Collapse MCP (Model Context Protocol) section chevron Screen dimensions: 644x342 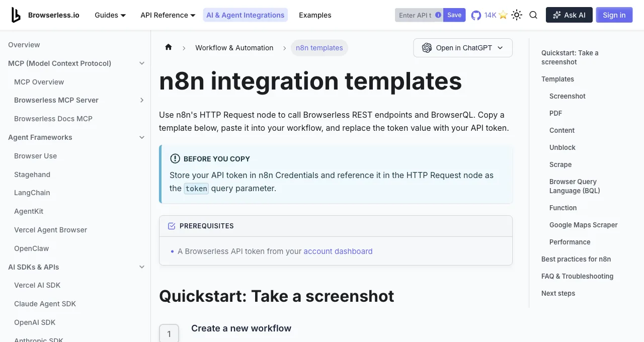(x=142, y=63)
